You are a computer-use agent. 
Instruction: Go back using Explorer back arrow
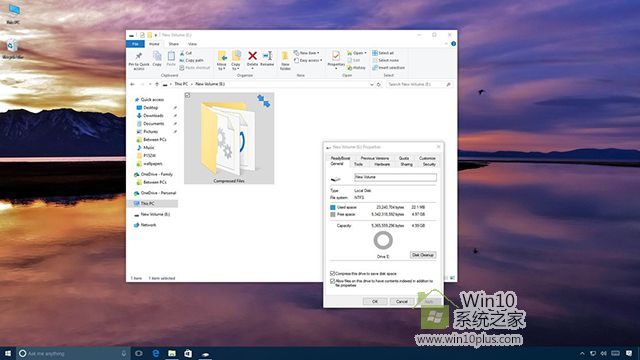coord(132,84)
